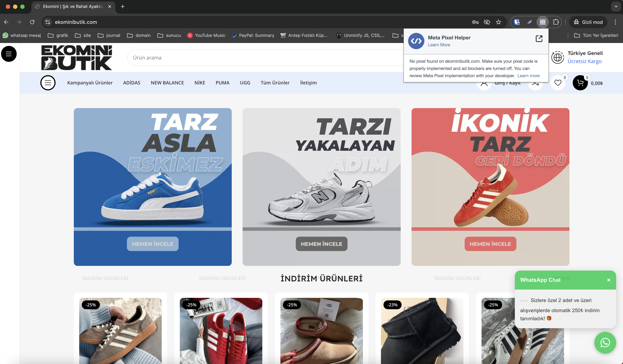
Task: Click HEMEN İNCELE on blue Puma banner
Action: (x=152, y=244)
